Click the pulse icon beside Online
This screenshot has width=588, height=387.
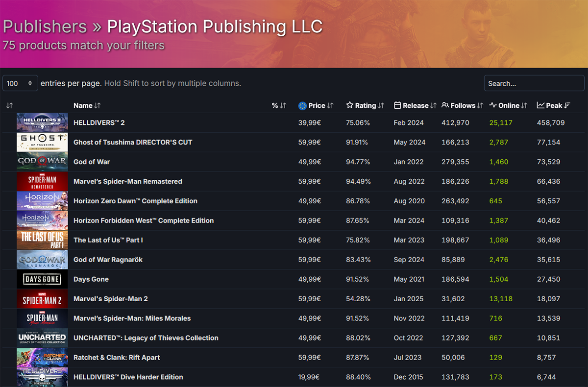(493, 105)
